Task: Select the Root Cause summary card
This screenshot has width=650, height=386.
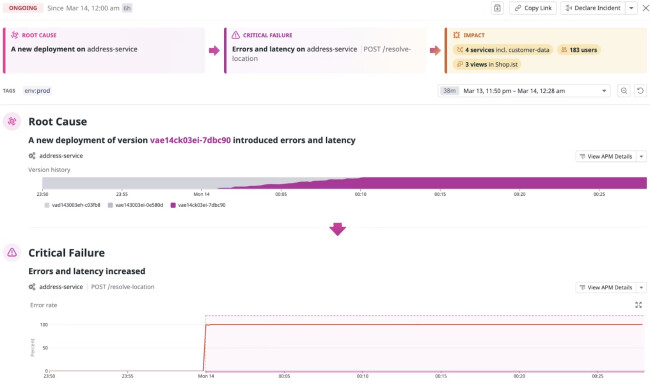Action: point(104,51)
